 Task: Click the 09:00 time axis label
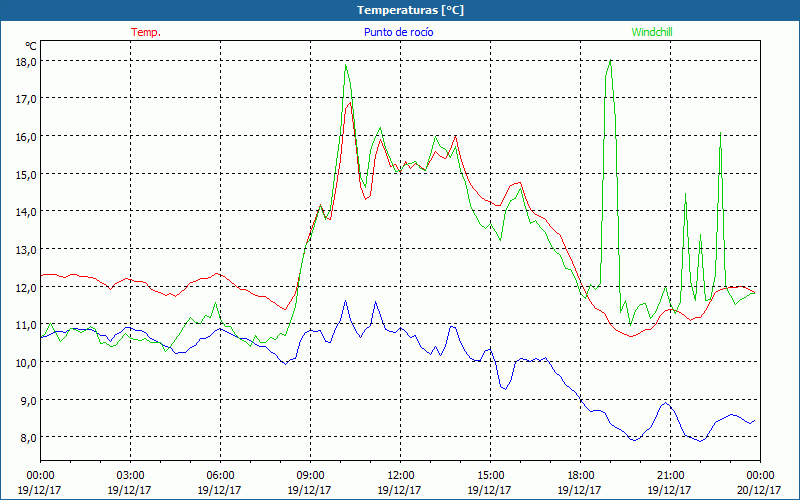(310, 476)
